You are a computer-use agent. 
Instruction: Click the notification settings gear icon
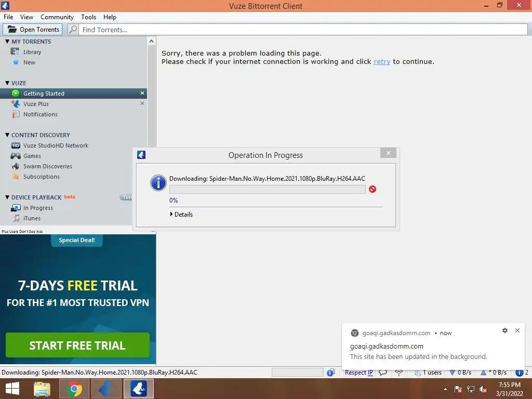pos(505,330)
